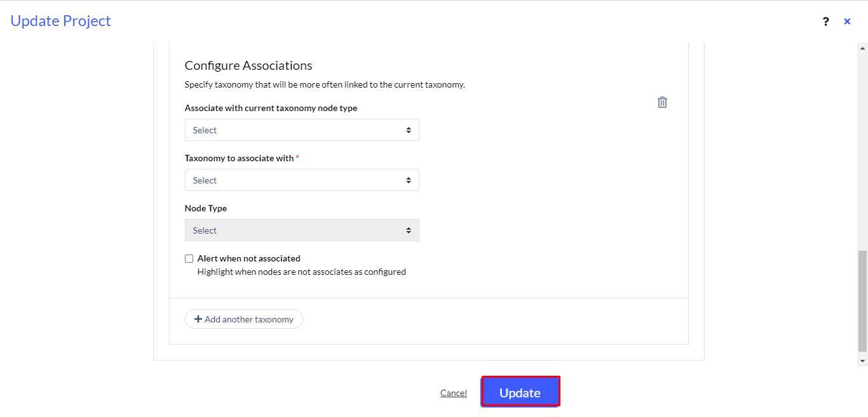Open help via question mark icon
Screen dimensions: 868x417
click(825, 22)
